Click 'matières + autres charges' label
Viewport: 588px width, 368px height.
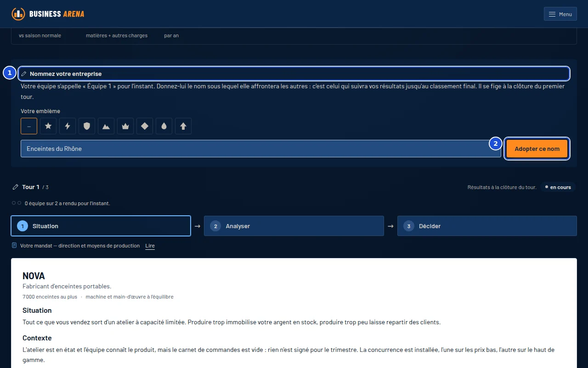click(x=117, y=35)
